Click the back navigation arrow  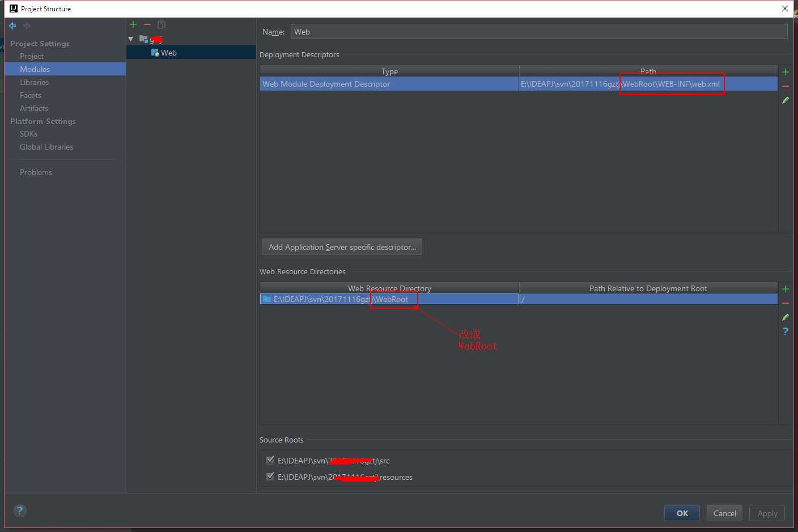pos(12,25)
